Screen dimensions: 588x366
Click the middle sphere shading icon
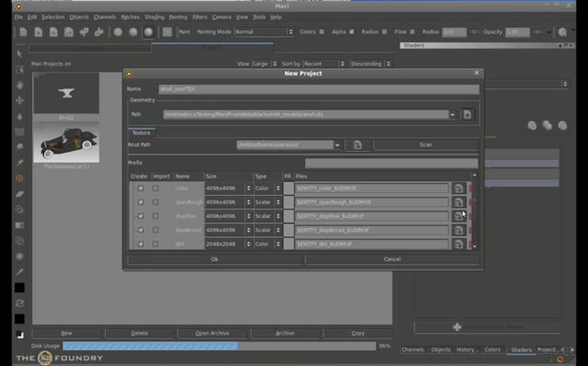coord(133,32)
